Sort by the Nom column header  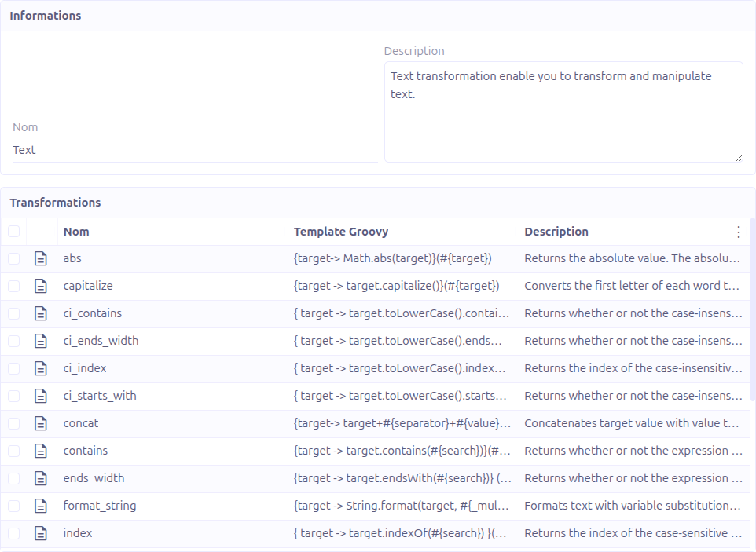[x=76, y=232]
